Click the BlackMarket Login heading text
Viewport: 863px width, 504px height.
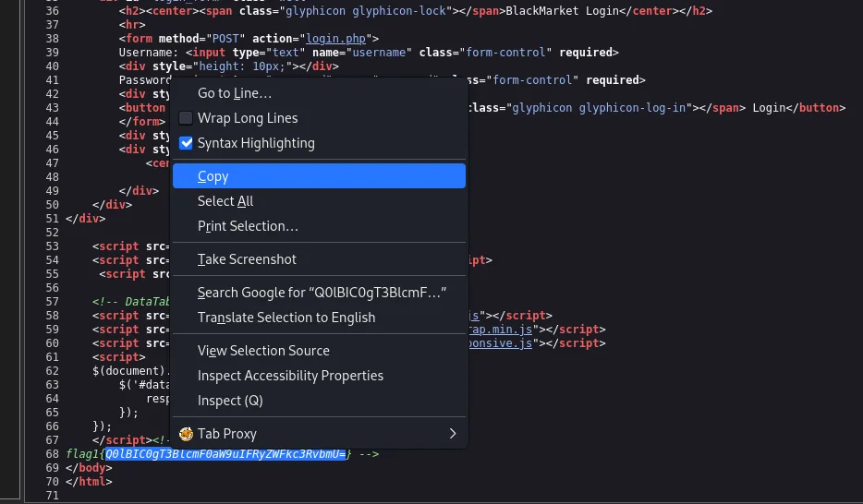562,11
